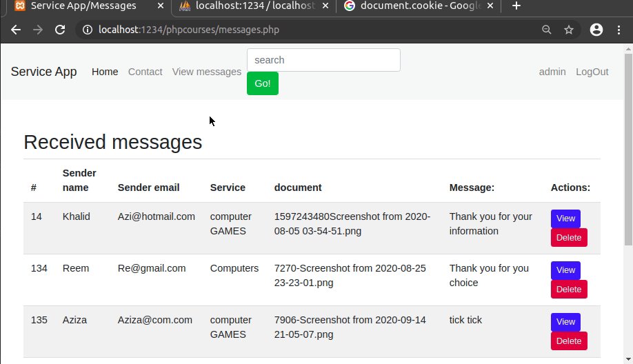Close the Service App/Messages tab
This screenshot has width=633, height=364.
tap(160, 6)
